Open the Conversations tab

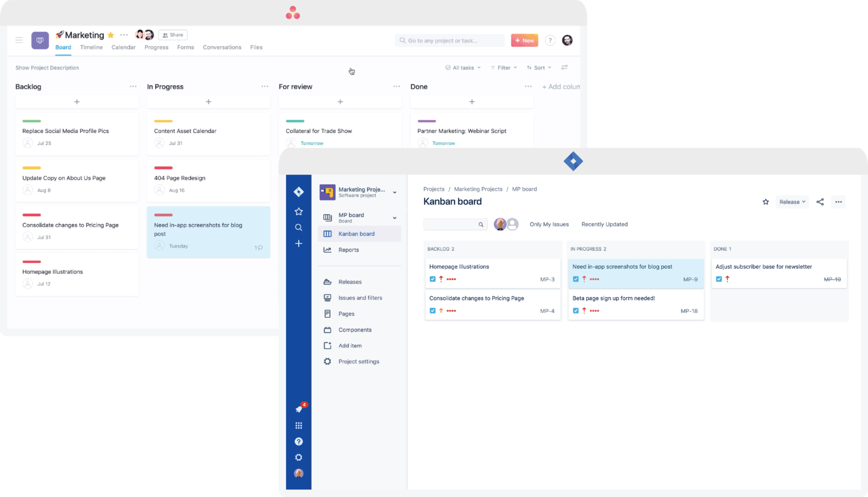(222, 47)
